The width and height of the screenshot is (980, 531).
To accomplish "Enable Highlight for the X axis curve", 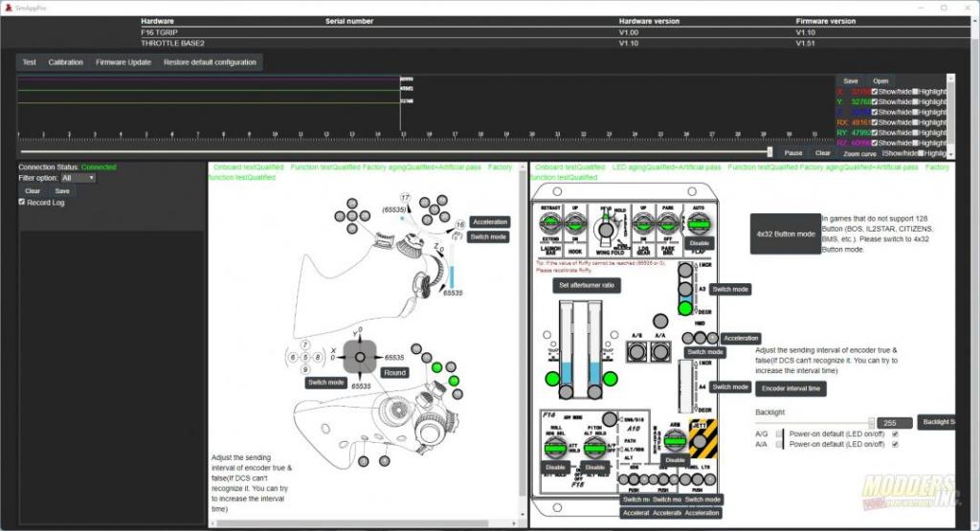I will click(915, 91).
